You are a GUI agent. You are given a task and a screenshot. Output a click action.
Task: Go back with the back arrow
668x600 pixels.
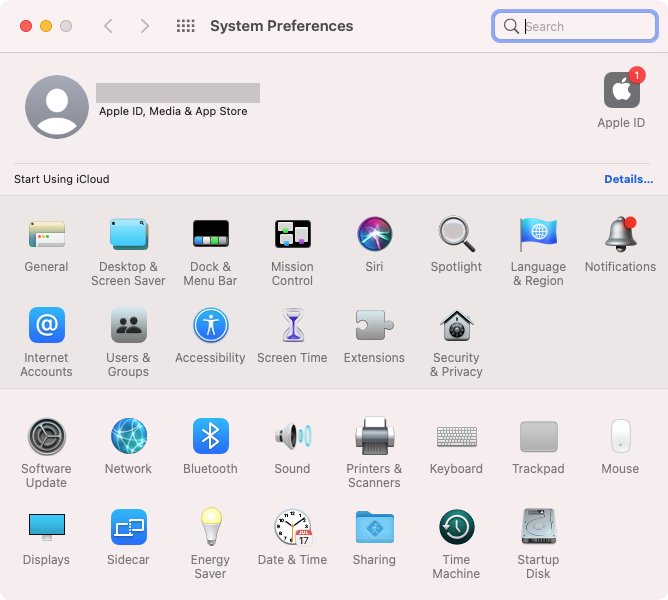point(109,26)
